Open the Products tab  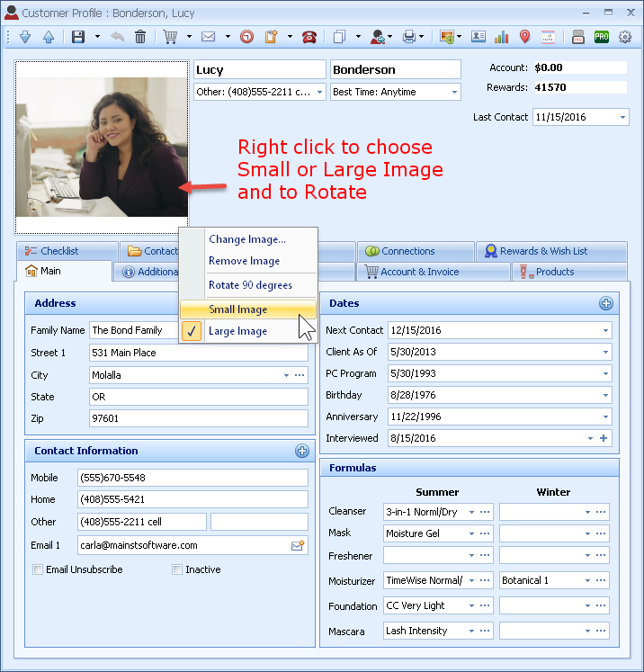tap(569, 272)
